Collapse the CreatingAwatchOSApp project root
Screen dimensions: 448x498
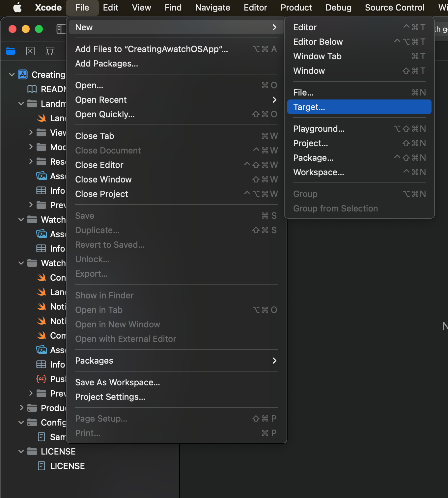tap(12, 75)
